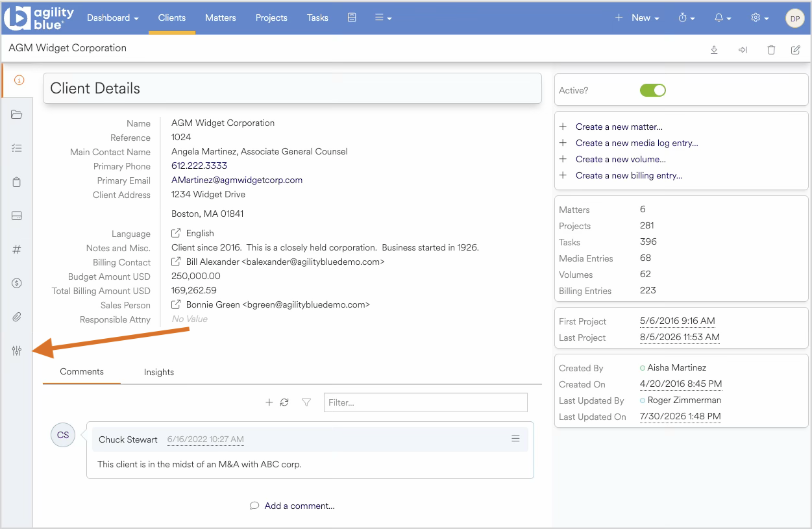Click the Tasks count 396
The width and height of the screenshot is (812, 529).
[x=648, y=241]
